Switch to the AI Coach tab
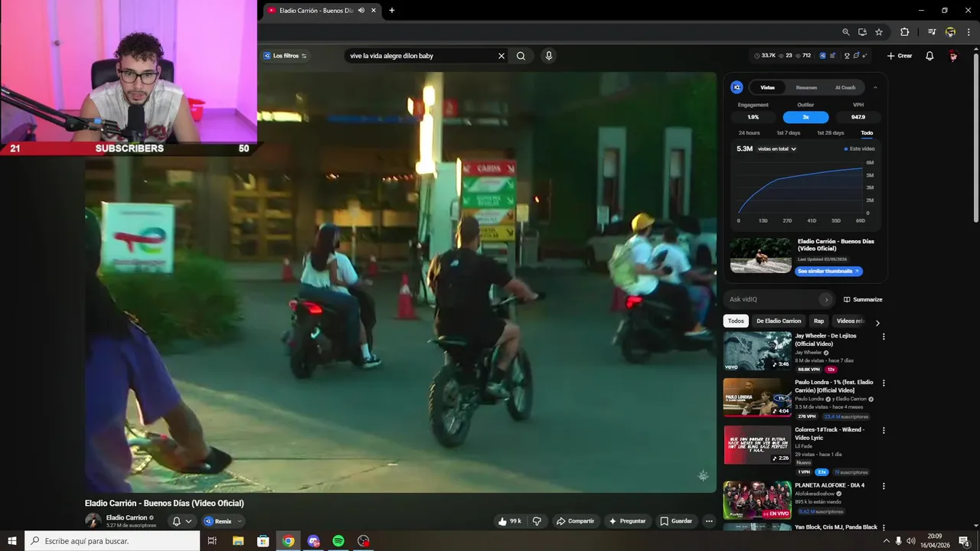 coord(845,87)
